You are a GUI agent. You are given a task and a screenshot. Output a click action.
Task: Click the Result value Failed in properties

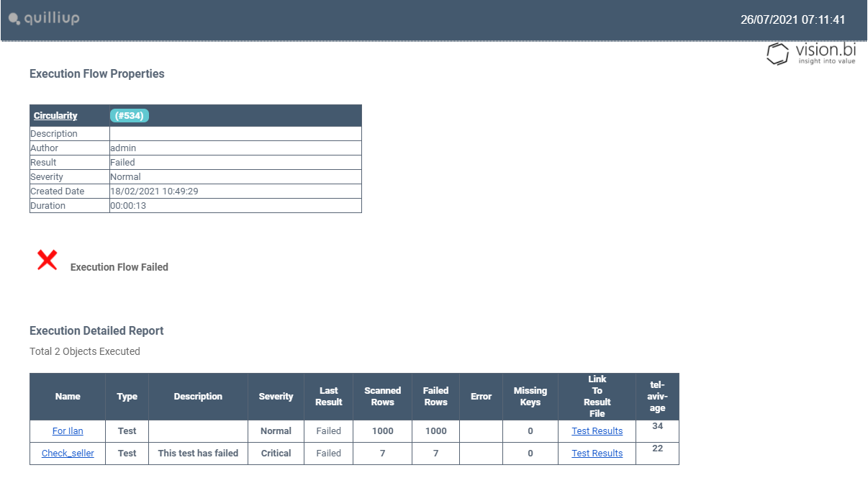point(122,163)
